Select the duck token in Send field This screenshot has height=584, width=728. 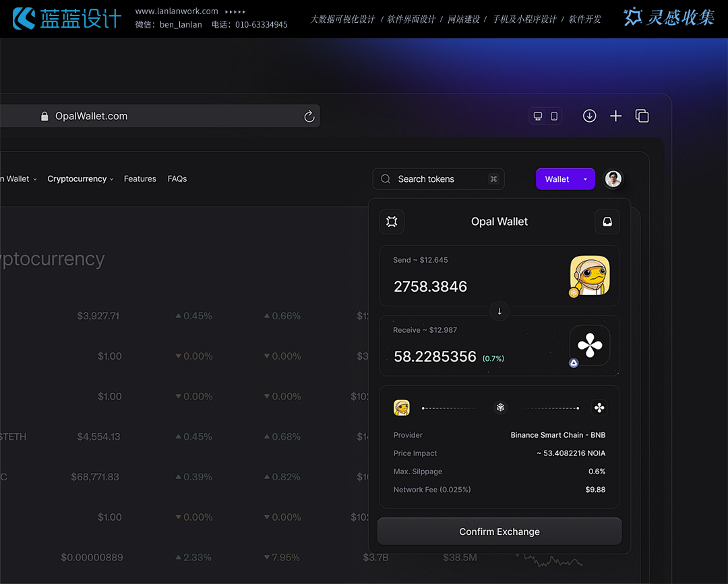pos(589,276)
